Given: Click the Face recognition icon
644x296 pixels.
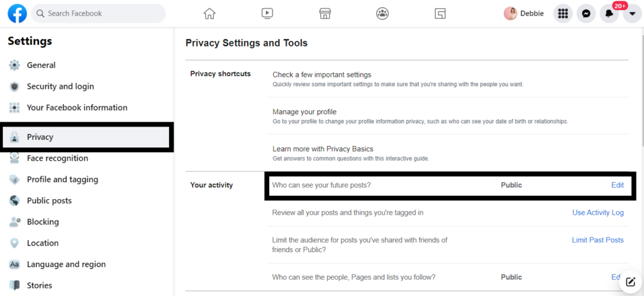Looking at the screenshot, I should 14,158.
